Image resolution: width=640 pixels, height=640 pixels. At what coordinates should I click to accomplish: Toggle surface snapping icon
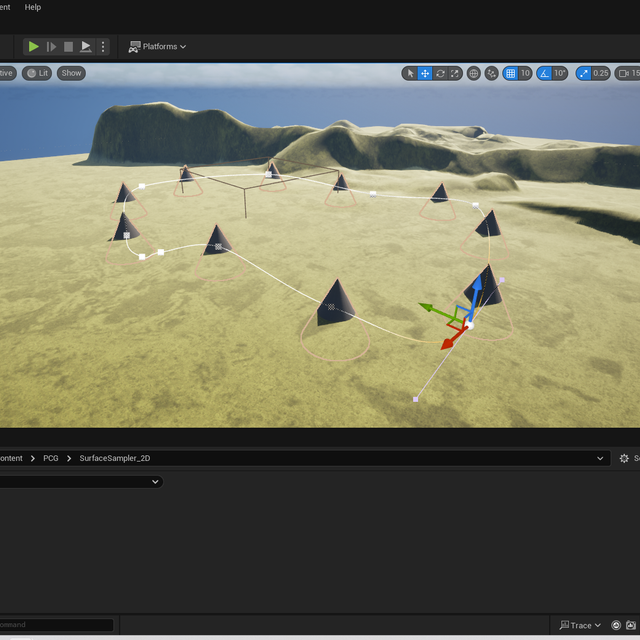point(491,73)
